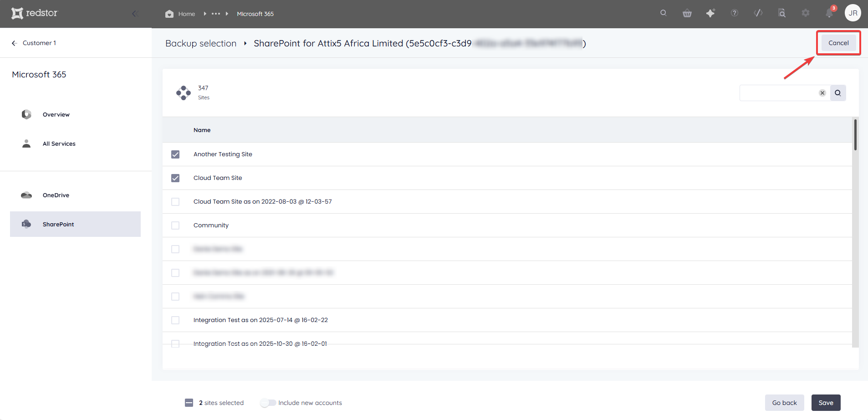Click the code slash icon in the top bar

758,13
